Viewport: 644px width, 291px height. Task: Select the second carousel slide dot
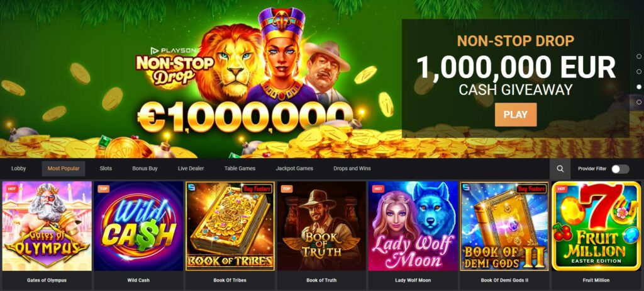[639, 72]
